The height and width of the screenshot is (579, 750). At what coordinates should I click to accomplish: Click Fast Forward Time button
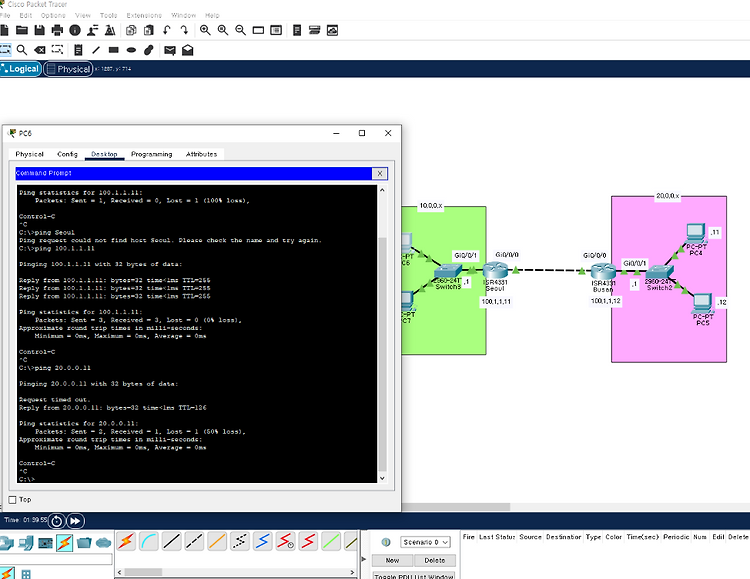(x=76, y=521)
